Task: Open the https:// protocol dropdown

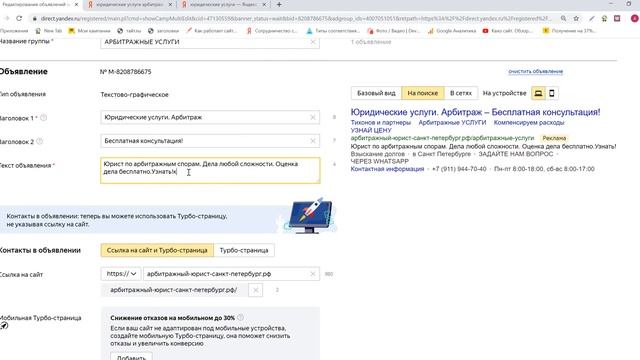Action: click(x=121, y=273)
